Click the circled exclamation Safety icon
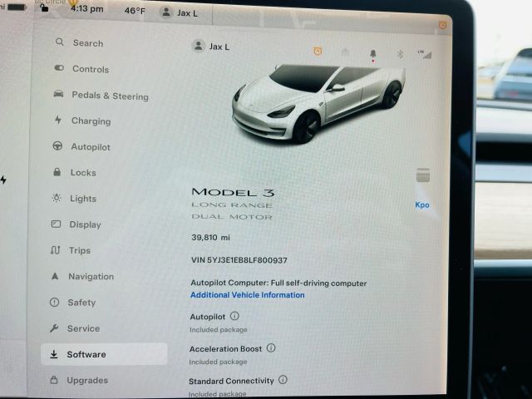Image resolution: width=532 pixels, height=399 pixels. click(54, 302)
